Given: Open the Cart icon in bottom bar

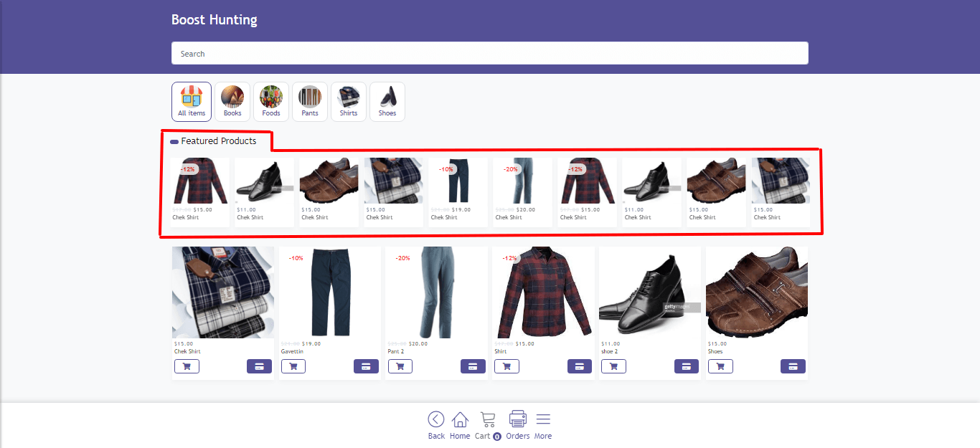Looking at the screenshot, I should point(488,420).
